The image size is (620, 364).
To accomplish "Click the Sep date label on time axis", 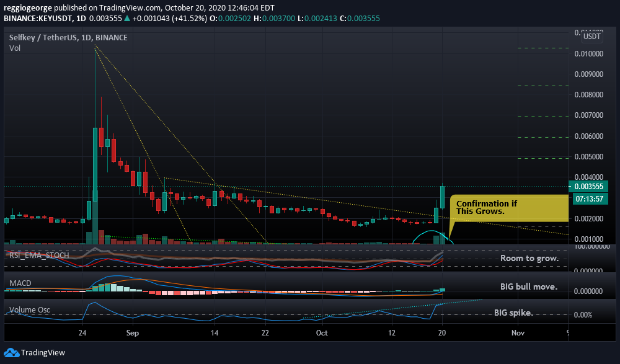I will [133, 333].
